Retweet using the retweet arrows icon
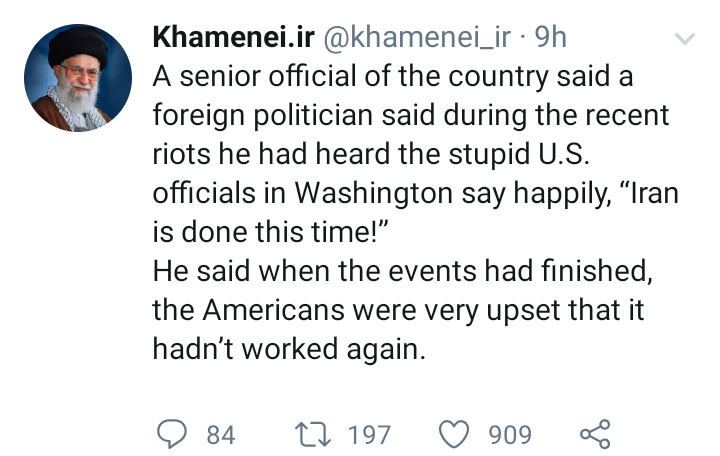The width and height of the screenshot is (720, 456). pos(313,434)
